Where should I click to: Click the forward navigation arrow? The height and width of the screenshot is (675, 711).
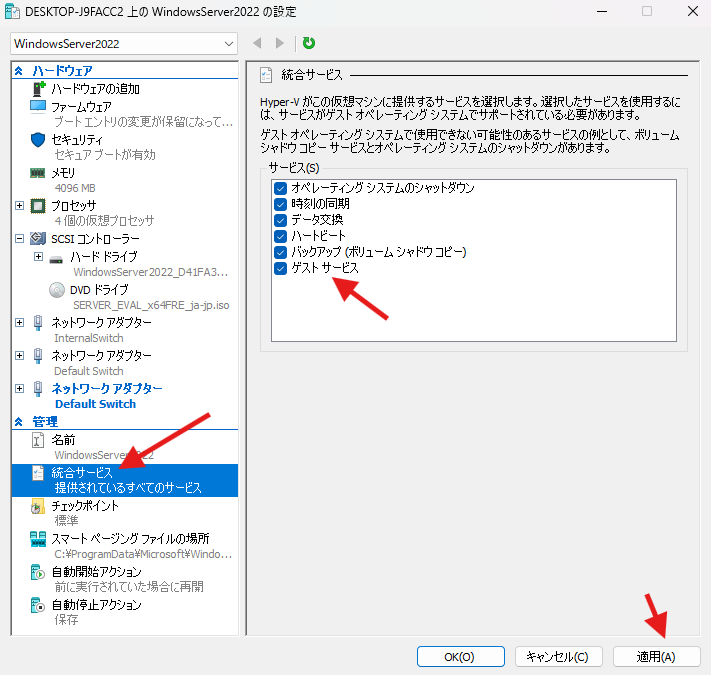tap(280, 43)
